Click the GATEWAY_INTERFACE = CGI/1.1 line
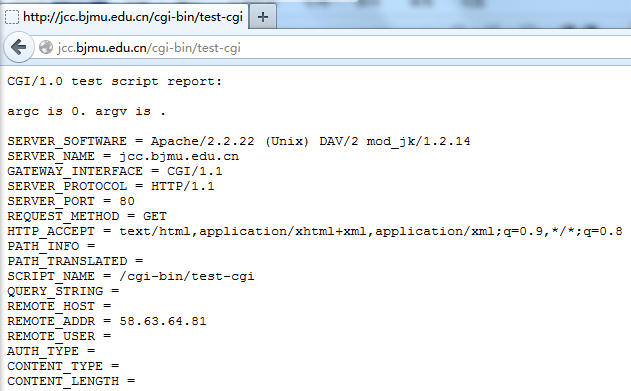Image resolution: width=631 pixels, height=391 pixels. [x=115, y=171]
